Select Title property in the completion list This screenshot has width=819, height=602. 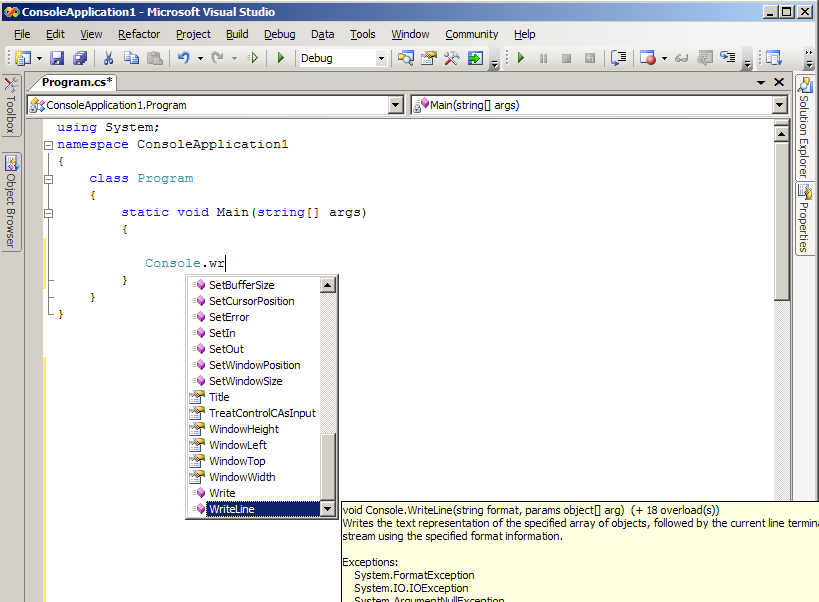point(254,397)
